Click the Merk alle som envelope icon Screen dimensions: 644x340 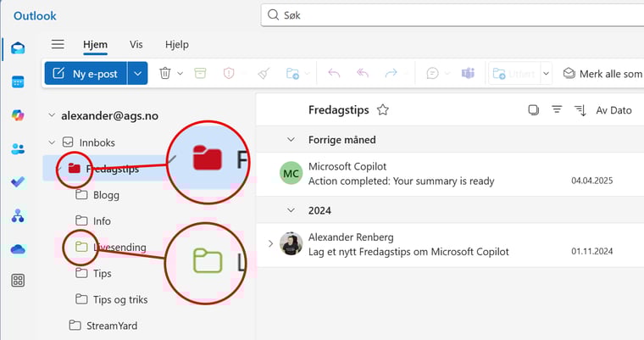point(569,73)
